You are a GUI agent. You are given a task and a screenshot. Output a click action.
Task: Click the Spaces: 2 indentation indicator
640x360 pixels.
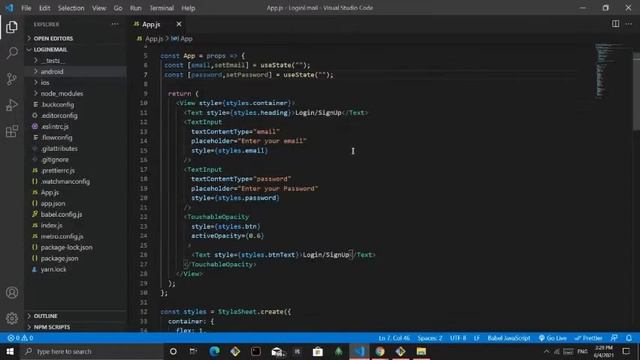coord(430,338)
